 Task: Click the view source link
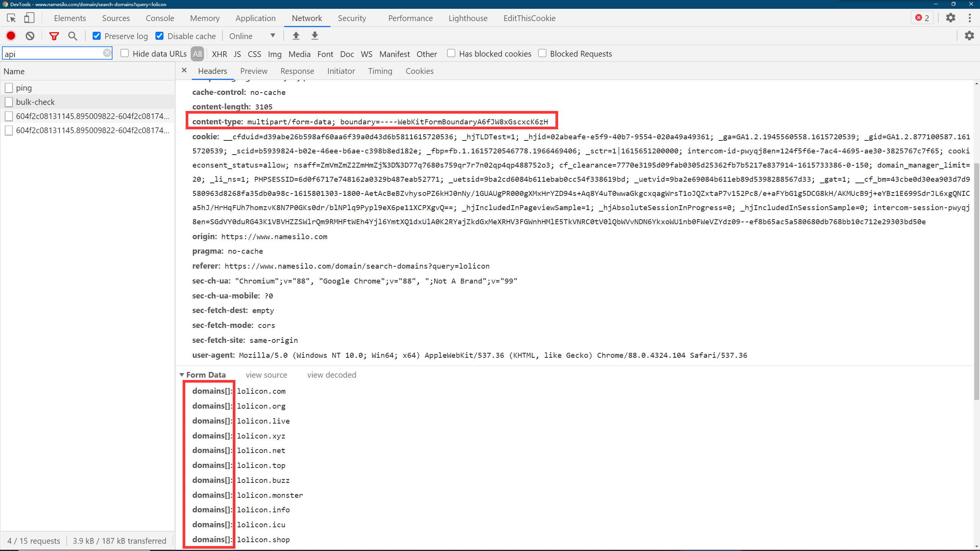click(x=266, y=375)
